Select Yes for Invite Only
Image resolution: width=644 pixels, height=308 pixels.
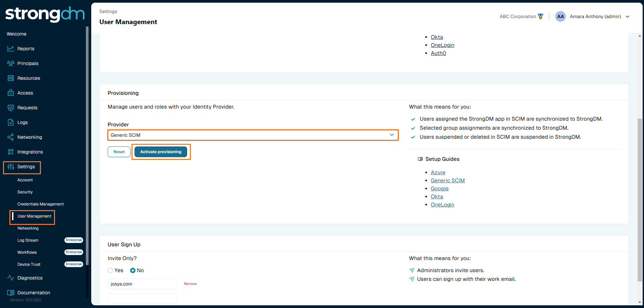point(110,270)
